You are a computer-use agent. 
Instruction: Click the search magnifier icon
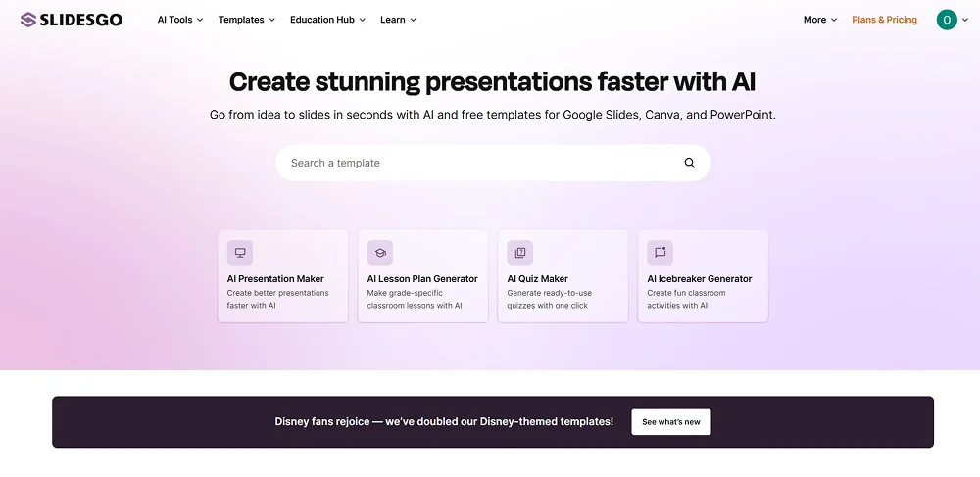coord(689,164)
